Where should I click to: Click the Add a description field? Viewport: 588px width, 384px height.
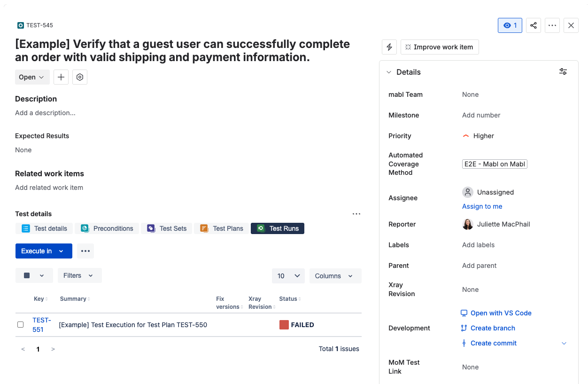(x=45, y=113)
